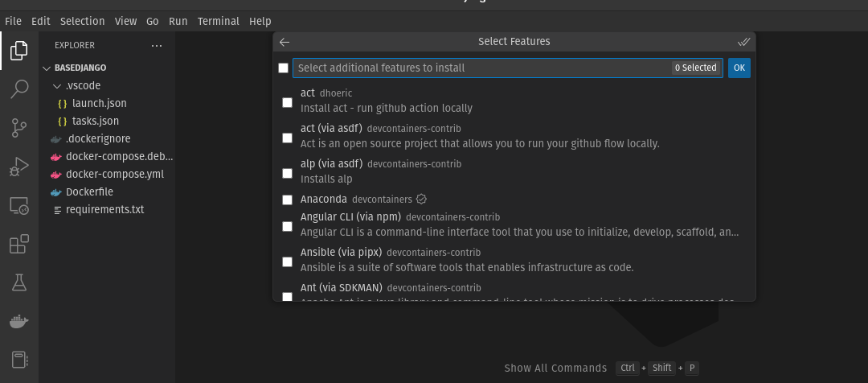Open the Selection menu
Screen dimensions: 868x383
(x=83, y=21)
